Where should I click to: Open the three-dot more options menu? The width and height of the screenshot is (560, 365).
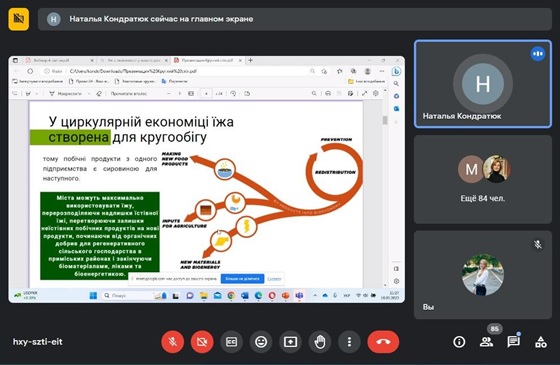[349, 342]
